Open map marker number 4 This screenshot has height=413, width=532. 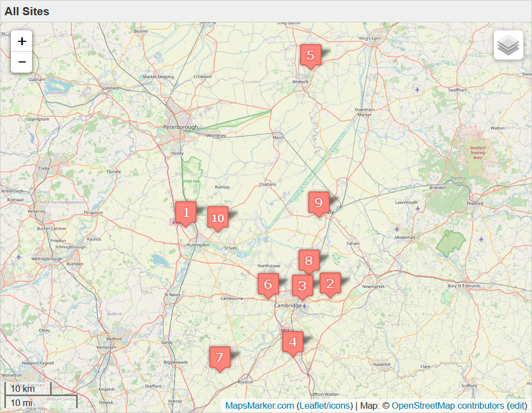tap(293, 343)
